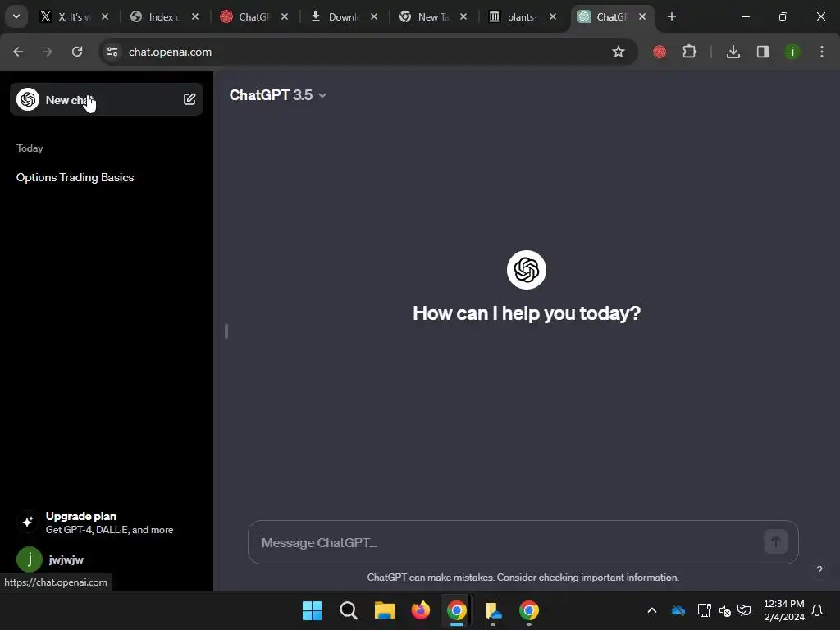Toggle the browser side panel icon

click(x=763, y=52)
